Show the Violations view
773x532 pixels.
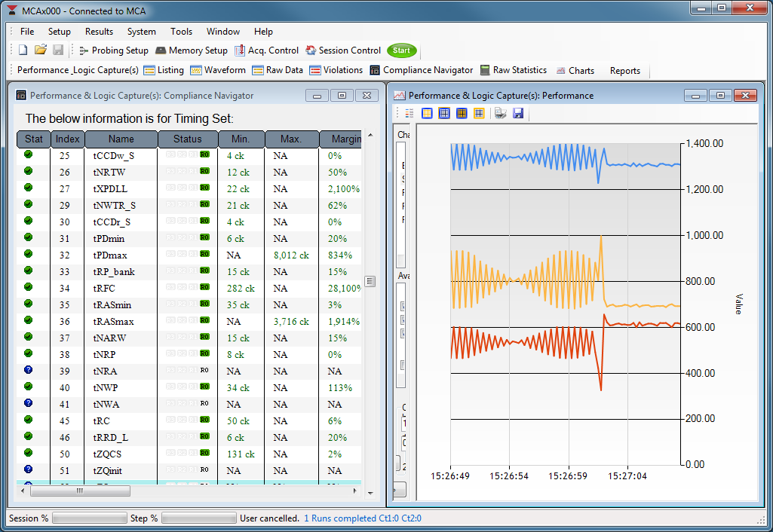[x=336, y=70]
